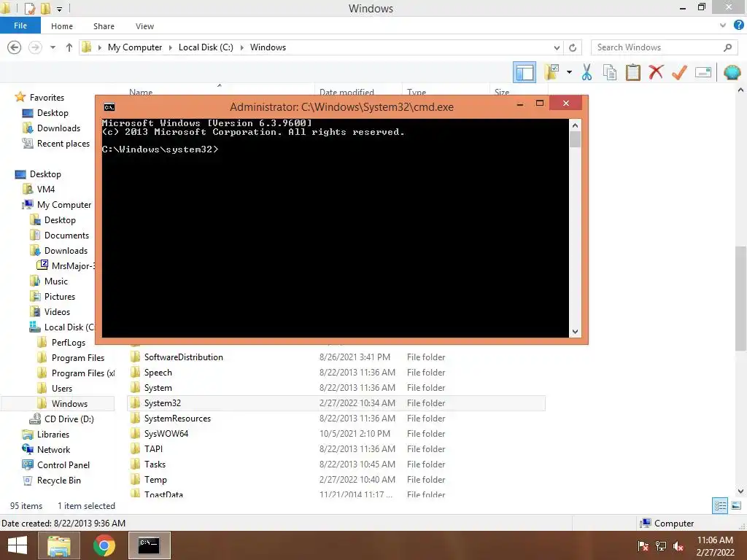Click the muted volume tray icon
The width and height of the screenshot is (747, 560).
(x=678, y=546)
